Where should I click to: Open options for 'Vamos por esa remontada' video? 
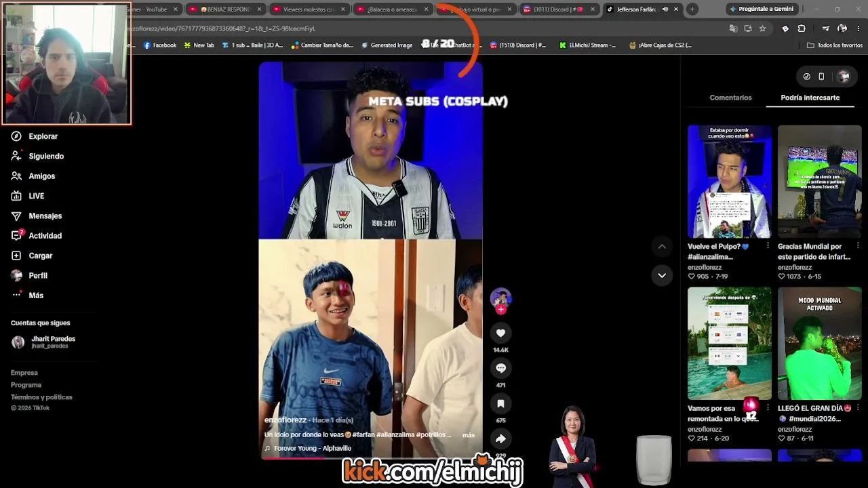tap(768, 407)
